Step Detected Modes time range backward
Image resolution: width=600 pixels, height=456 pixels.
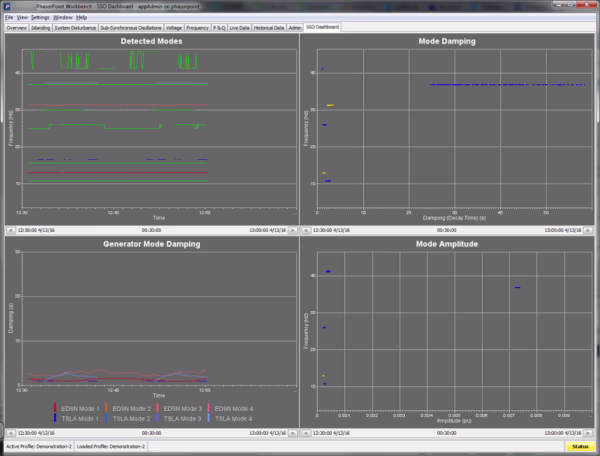tap(11, 230)
